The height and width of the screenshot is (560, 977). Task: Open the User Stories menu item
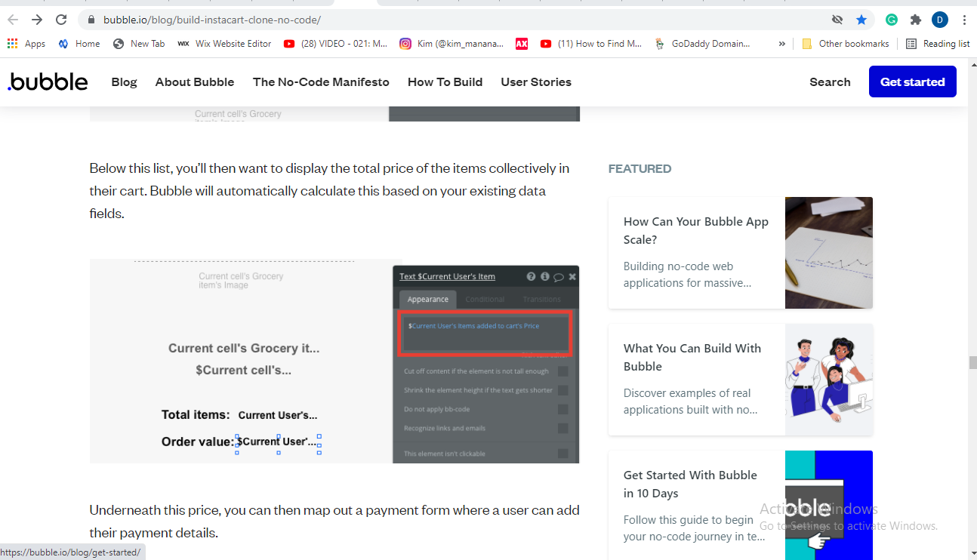pos(536,82)
